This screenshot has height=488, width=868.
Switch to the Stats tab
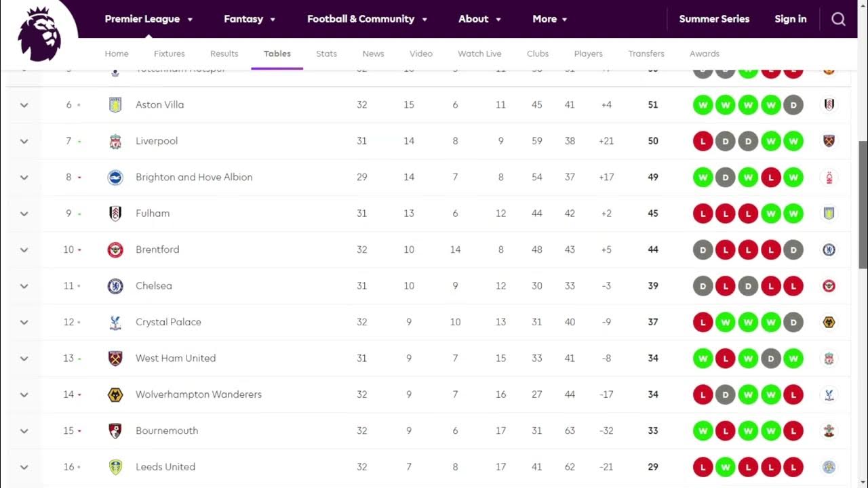point(326,54)
